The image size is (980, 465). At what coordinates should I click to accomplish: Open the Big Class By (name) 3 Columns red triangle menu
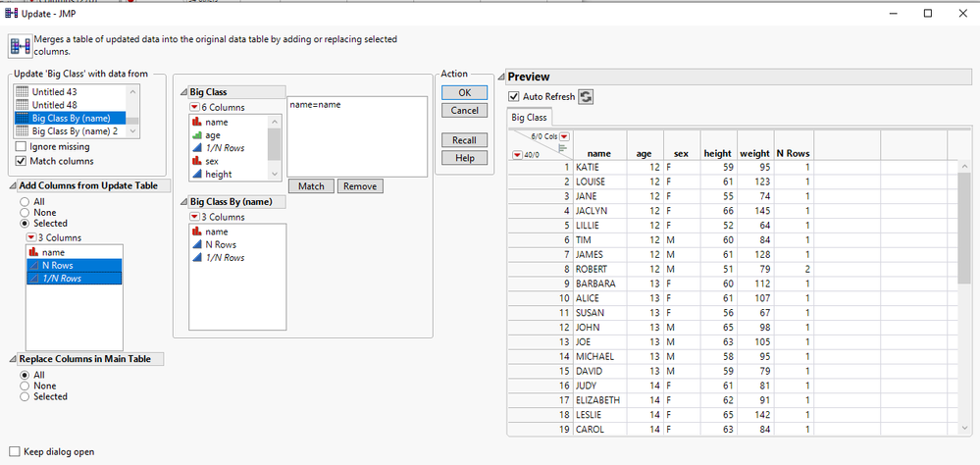pos(194,217)
